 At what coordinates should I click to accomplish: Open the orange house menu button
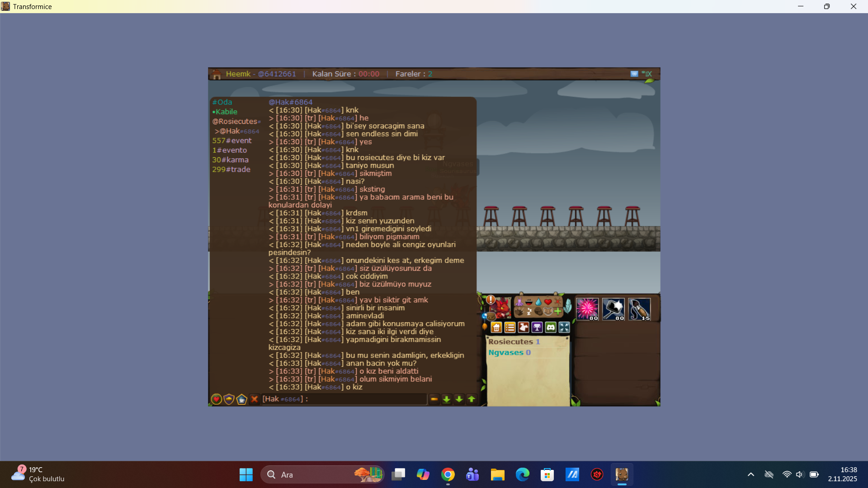496,328
